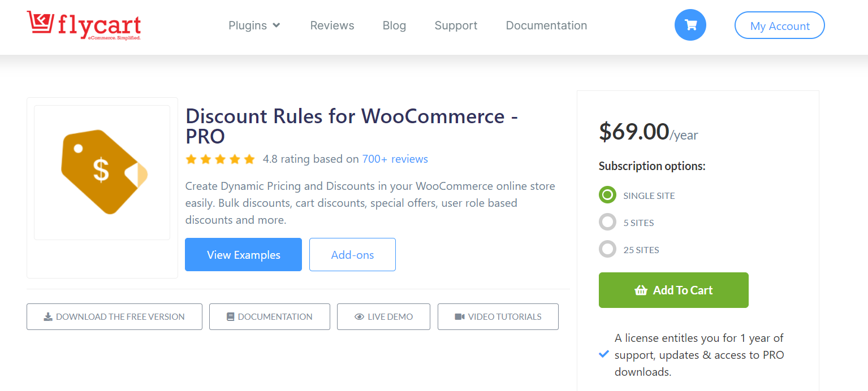Select the Single Site subscription option
Image resolution: width=868 pixels, height=391 pixels.
607,195
